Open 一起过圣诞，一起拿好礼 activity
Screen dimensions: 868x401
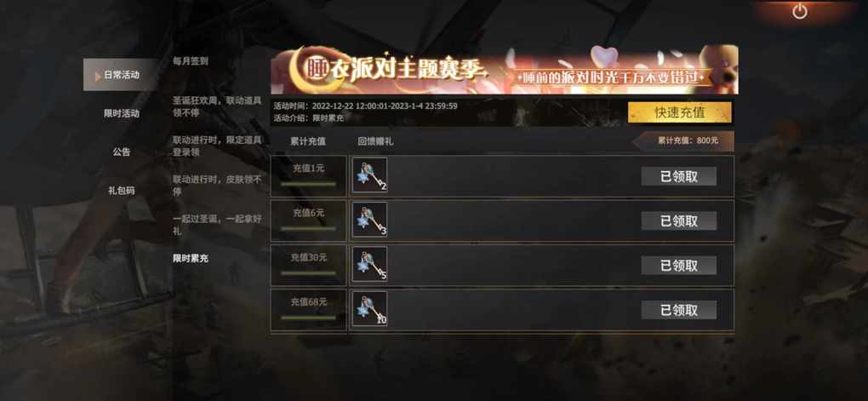(216, 224)
